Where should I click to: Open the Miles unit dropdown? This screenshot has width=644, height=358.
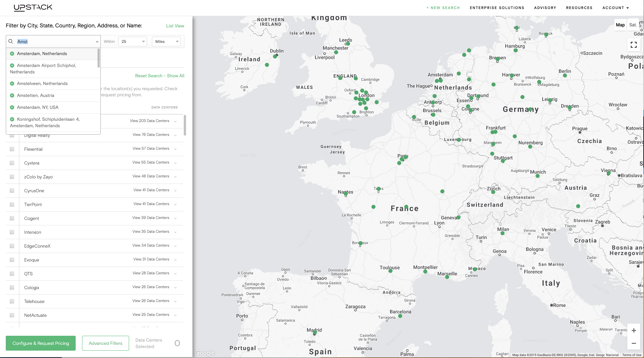click(x=166, y=42)
